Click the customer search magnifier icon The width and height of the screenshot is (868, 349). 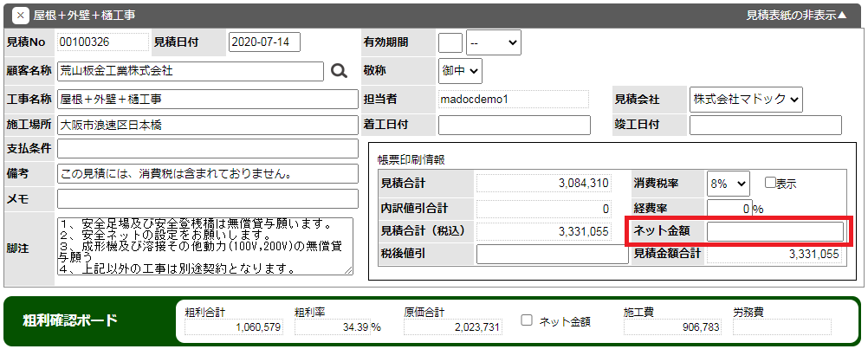pos(339,71)
